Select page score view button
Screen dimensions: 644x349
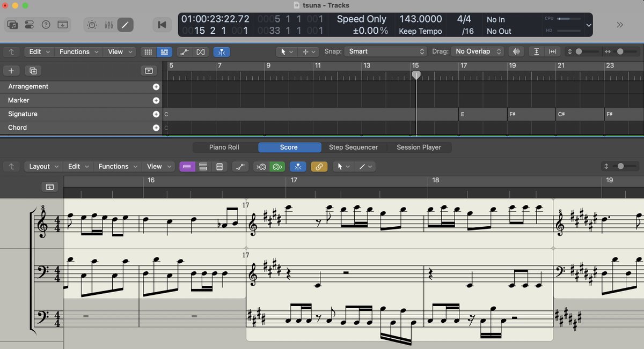[x=219, y=167]
